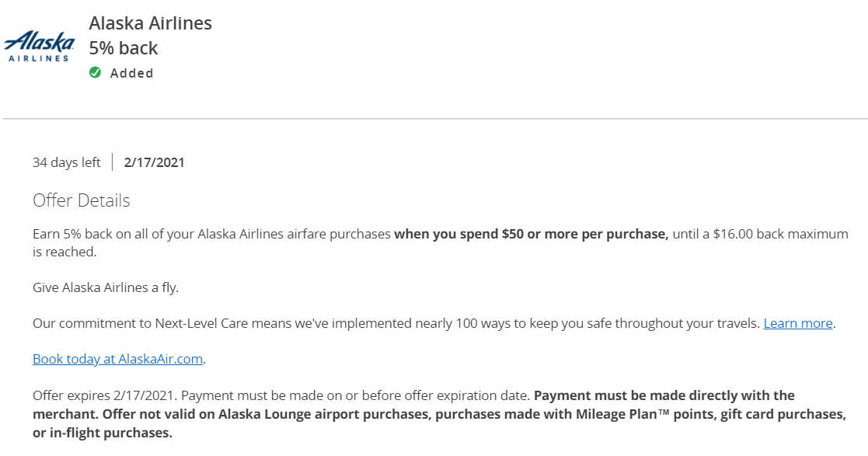Image resolution: width=868 pixels, height=456 pixels.
Task: Select the 5% back heading
Action: pos(124,48)
